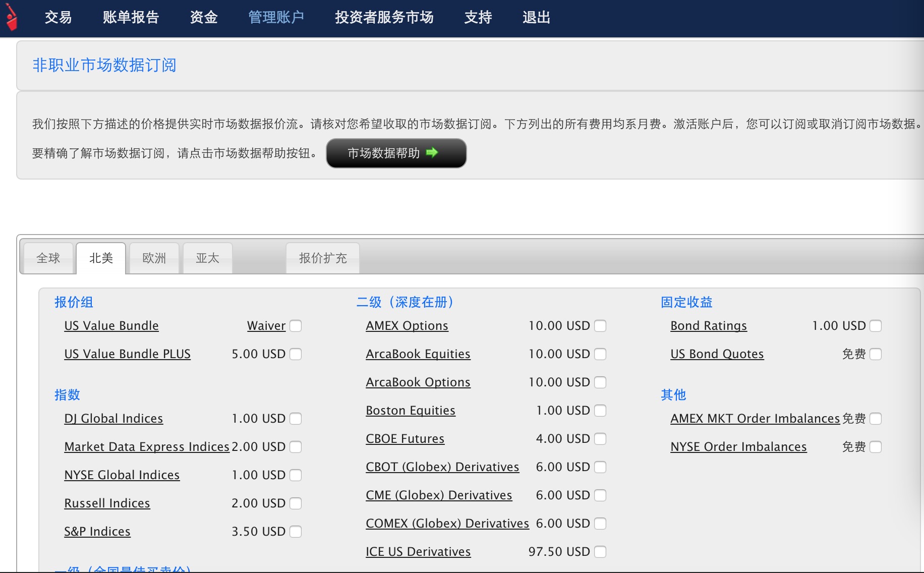
Task: Open the CME (Globex) Derivatives link
Action: click(439, 495)
